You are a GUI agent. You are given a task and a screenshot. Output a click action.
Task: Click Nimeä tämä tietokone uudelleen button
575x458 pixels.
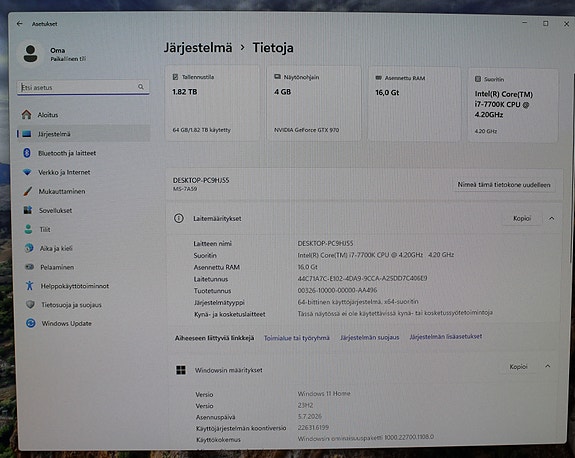coord(504,185)
